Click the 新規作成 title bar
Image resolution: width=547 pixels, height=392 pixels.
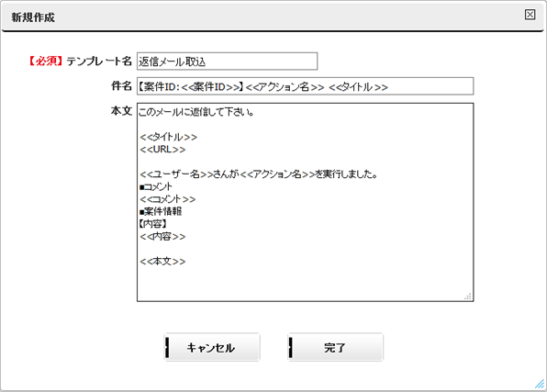click(273, 16)
